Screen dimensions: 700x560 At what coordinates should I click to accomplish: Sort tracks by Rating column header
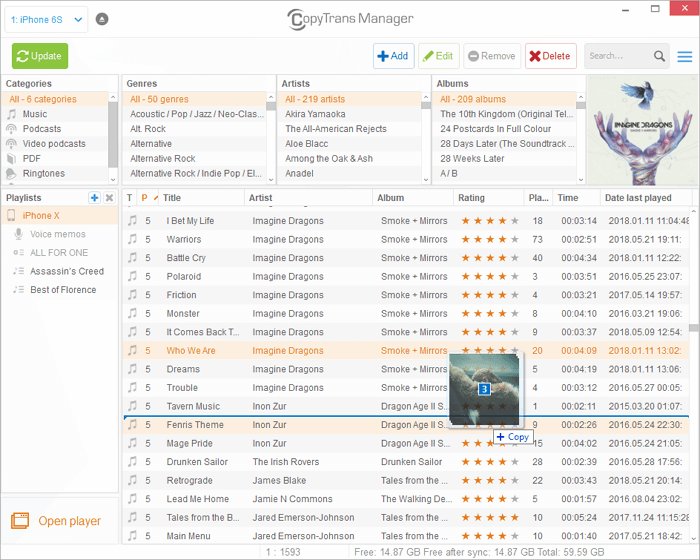coord(472,198)
